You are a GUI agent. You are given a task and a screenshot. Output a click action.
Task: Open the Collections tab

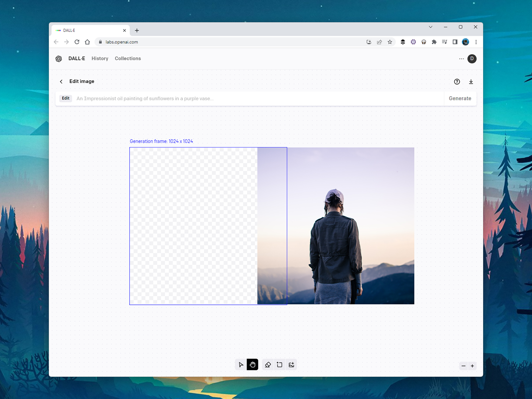point(128,59)
